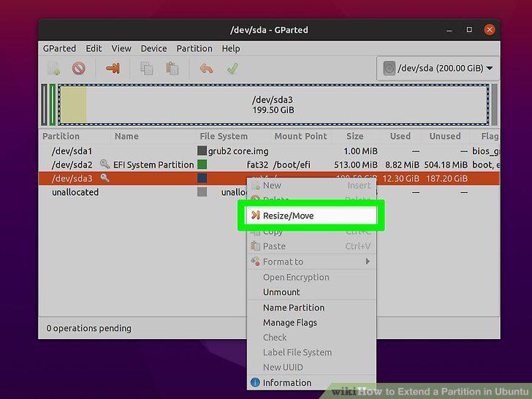Click the Format to icon in context menu
This screenshot has height=399, width=532.
255,262
